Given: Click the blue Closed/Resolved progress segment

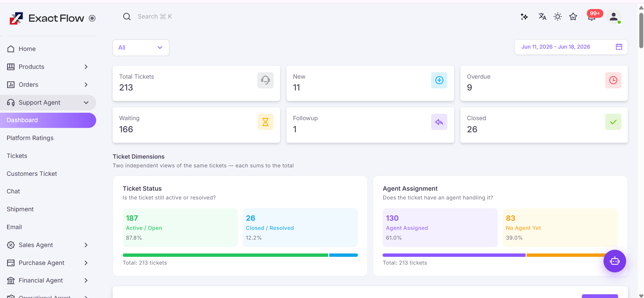Looking at the screenshot, I should pos(343,255).
